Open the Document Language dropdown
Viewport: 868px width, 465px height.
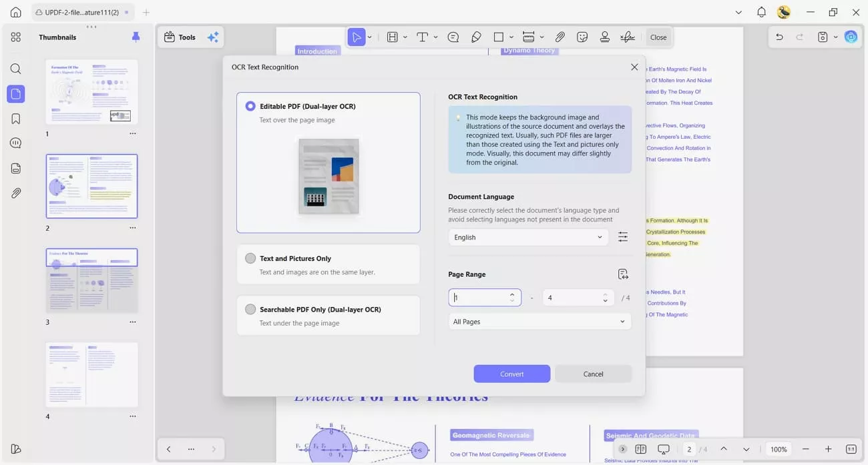click(527, 237)
